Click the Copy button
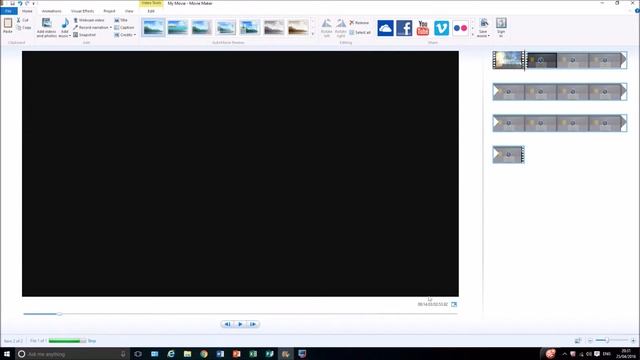Image resolution: width=640 pixels, height=360 pixels. click(x=24, y=28)
